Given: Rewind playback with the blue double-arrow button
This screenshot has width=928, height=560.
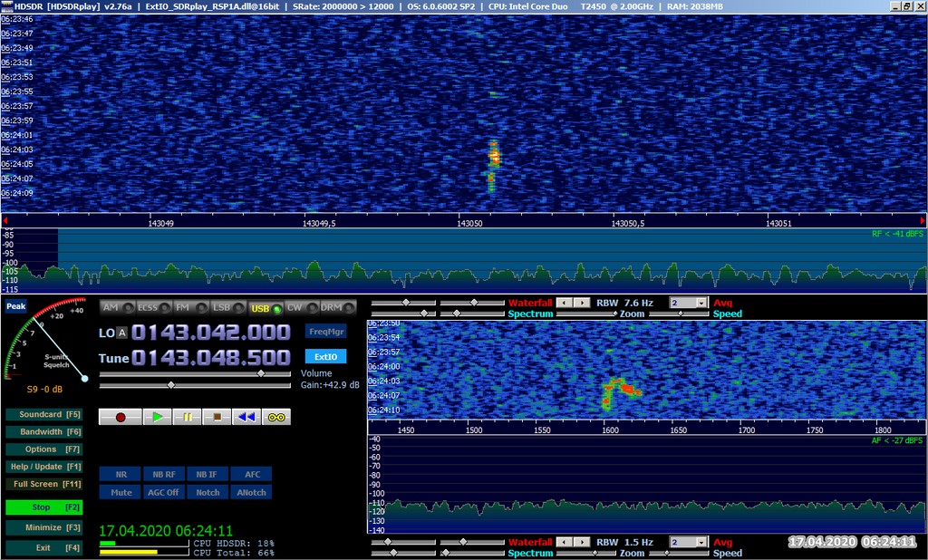Looking at the screenshot, I should 246,418.
